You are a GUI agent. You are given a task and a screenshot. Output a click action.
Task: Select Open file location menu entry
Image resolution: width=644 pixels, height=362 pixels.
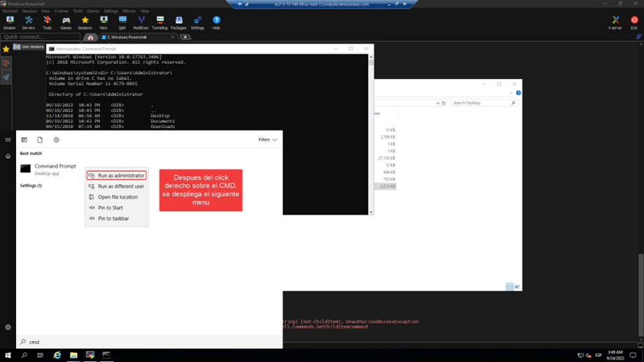pos(117,197)
